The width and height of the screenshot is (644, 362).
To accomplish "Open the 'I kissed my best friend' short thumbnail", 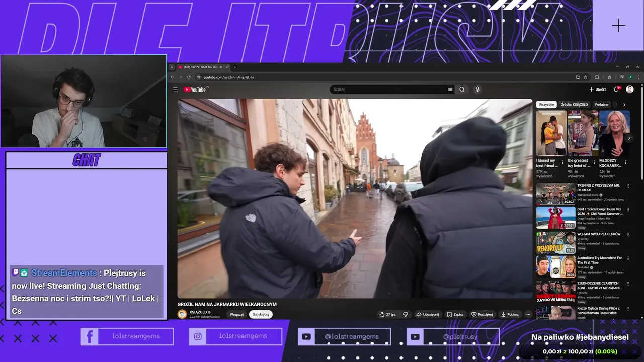I will [x=551, y=133].
